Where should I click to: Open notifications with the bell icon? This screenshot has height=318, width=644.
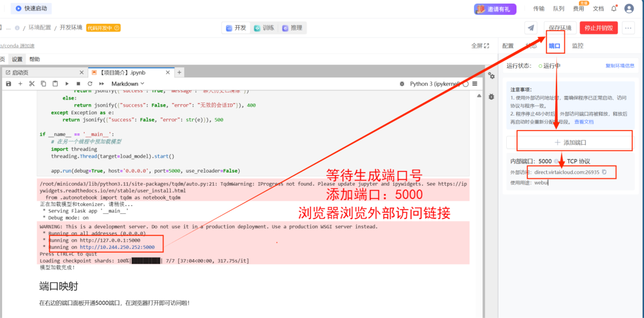coord(614,8)
